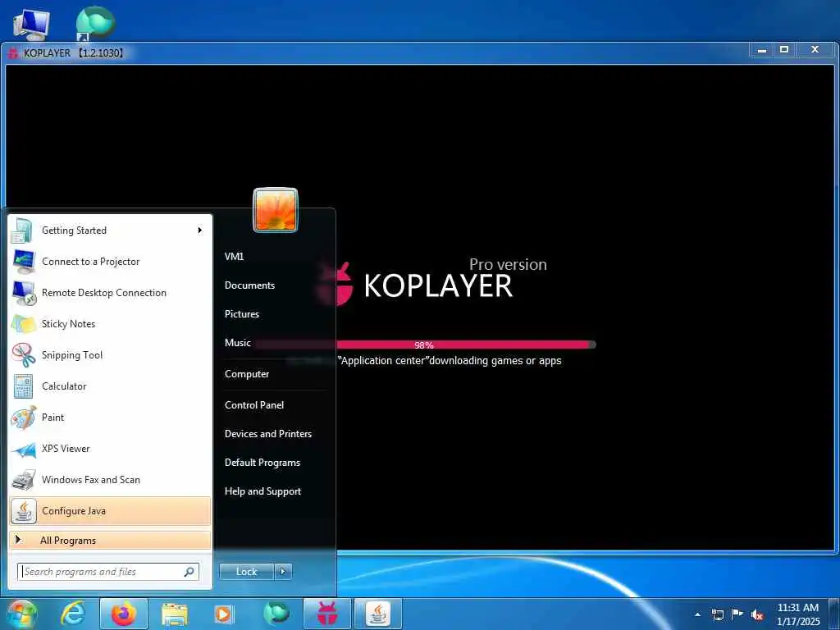
Task: Click the KOPLAYER 98% loading progress bar
Action: pos(425,345)
